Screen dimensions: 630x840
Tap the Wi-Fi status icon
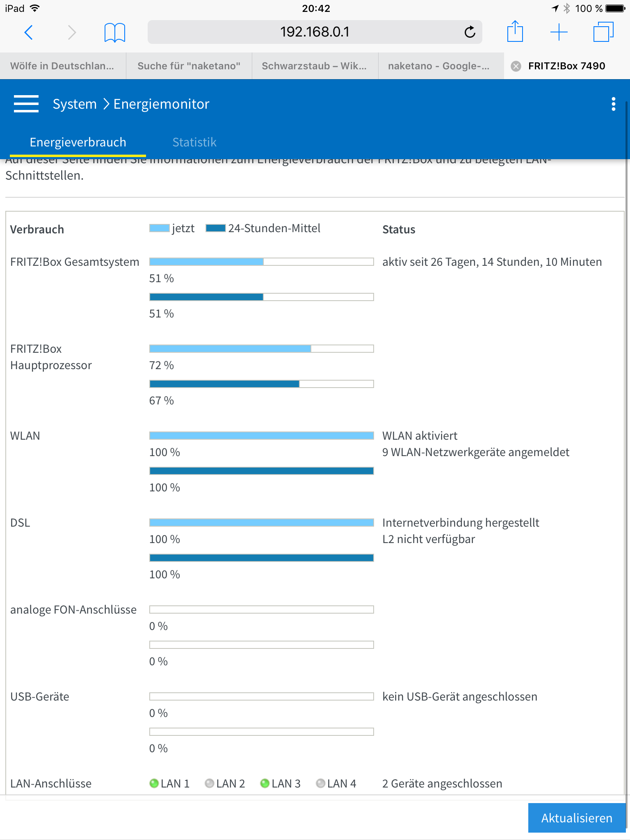coord(35,8)
